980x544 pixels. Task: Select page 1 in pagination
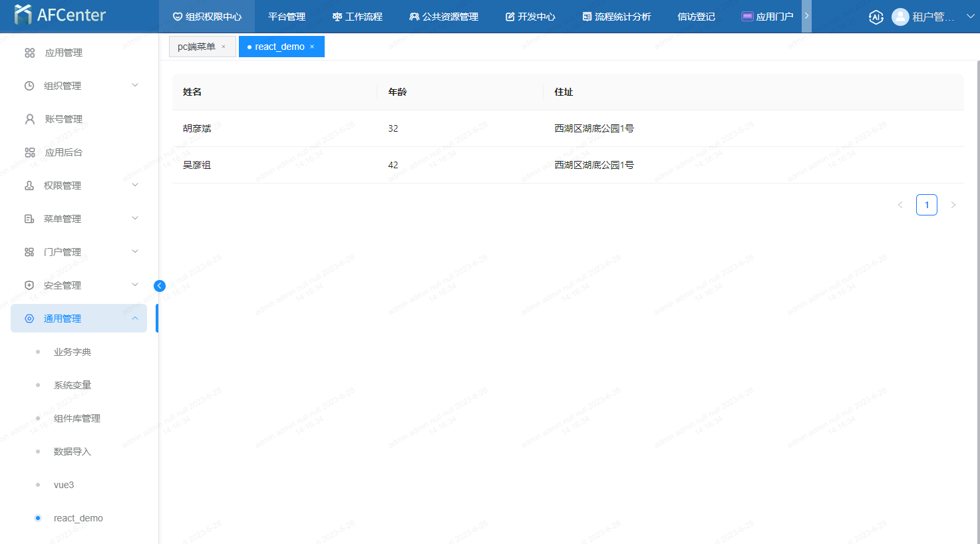[x=926, y=205]
